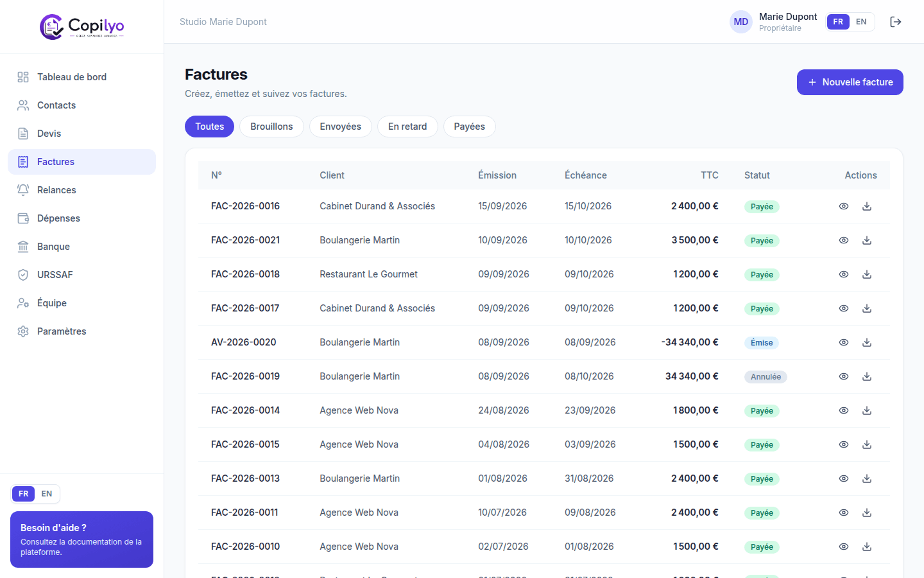This screenshot has width=924, height=578.
Task: View invoice FAC-2026-0010 eye icon
Action: click(844, 547)
